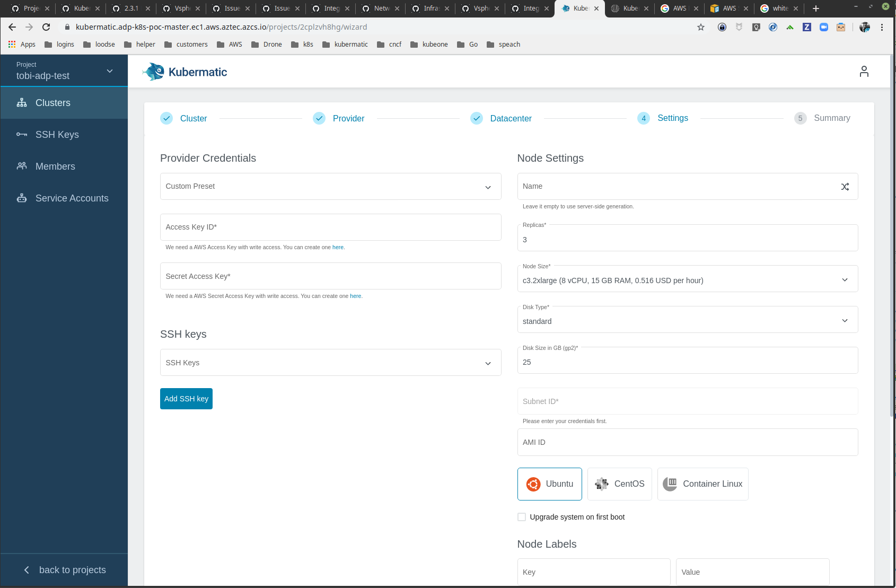The width and height of the screenshot is (896, 588).
Task: Click Replicas field
Action: (x=688, y=238)
